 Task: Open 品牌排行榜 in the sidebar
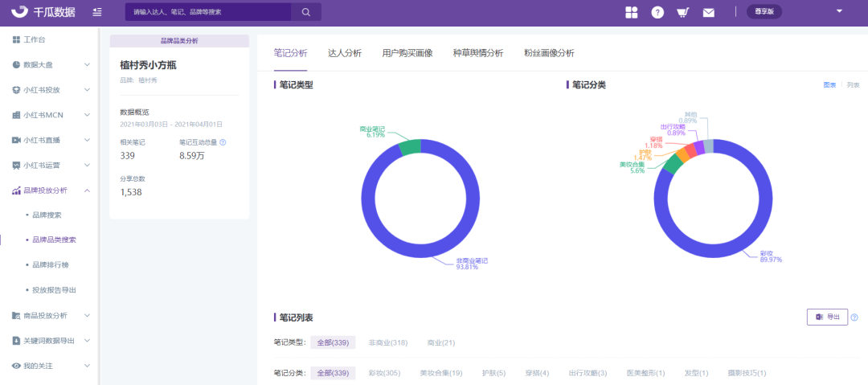click(51, 264)
